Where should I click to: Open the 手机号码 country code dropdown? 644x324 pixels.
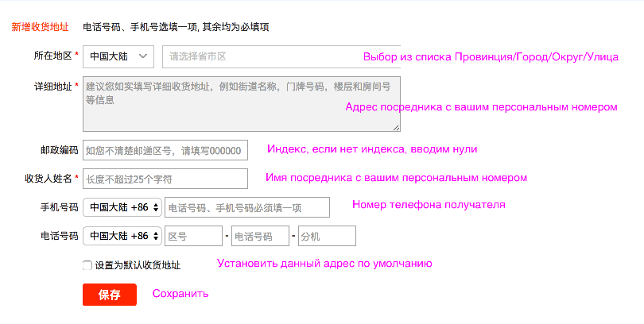point(122,207)
